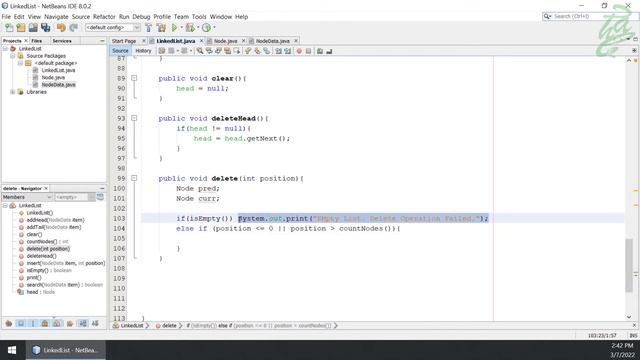Click the New Project toolbar icon
The height and width of the screenshot is (360, 640).
21,27
